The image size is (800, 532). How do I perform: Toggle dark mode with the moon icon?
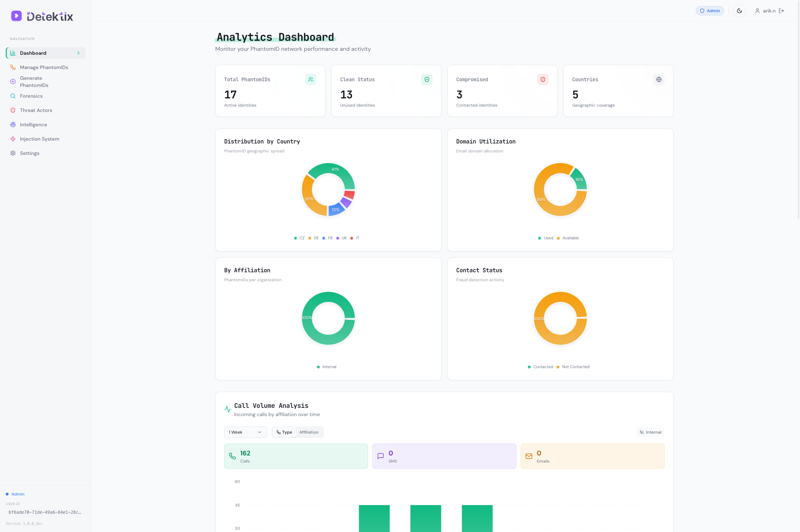pos(739,11)
